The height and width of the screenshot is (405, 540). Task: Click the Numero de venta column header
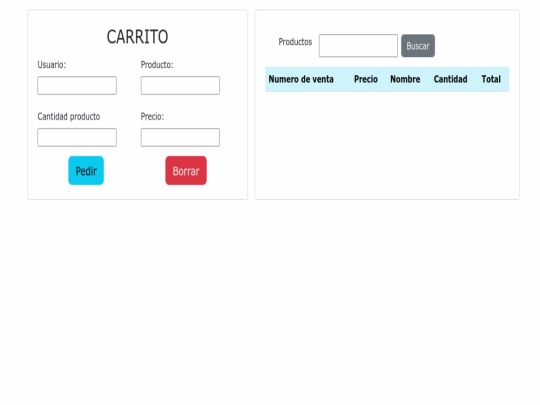(x=301, y=79)
